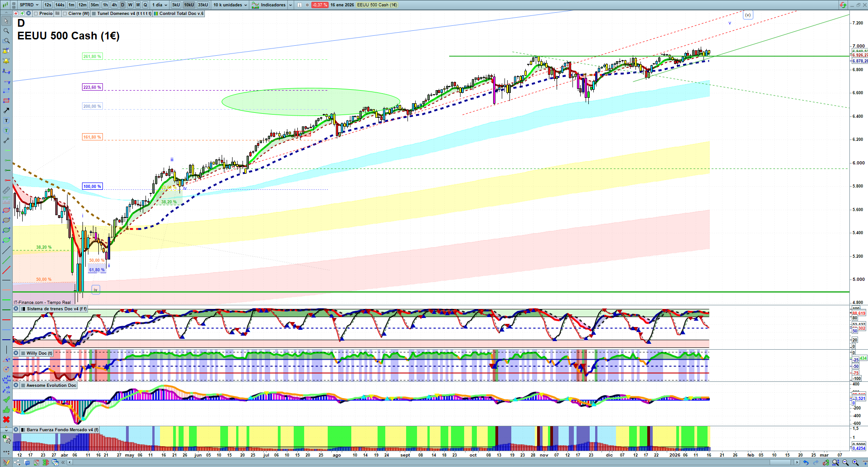Choose the text label T tool
Image resolution: width=868 pixels, height=467 pixels.
6,120
